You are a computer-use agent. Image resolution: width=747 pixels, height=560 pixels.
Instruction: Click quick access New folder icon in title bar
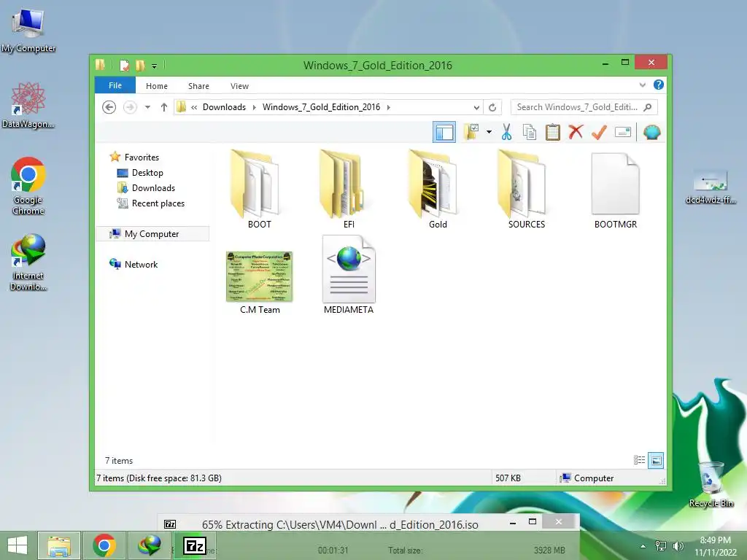140,65
